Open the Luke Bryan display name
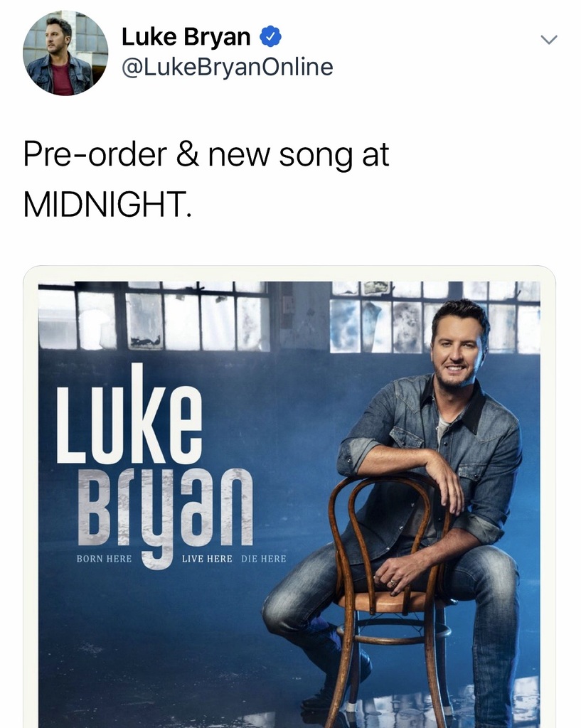The height and width of the screenshot is (728, 581). pyautogui.click(x=186, y=37)
